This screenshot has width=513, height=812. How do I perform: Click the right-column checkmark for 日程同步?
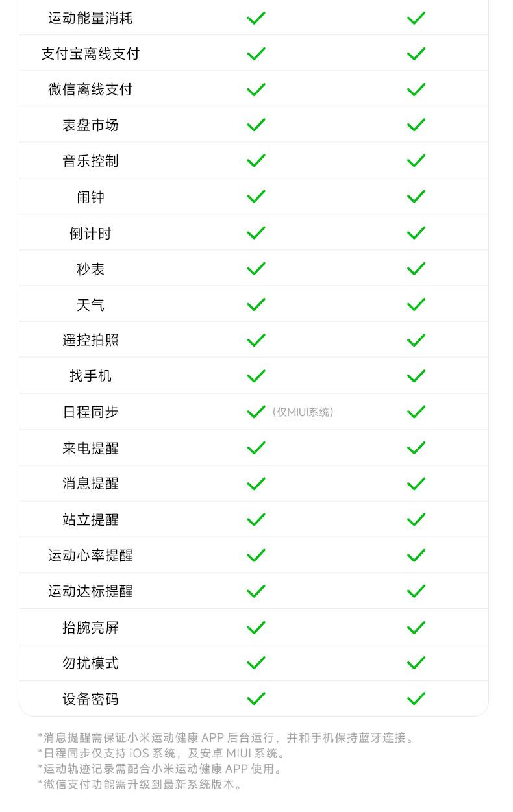416,412
